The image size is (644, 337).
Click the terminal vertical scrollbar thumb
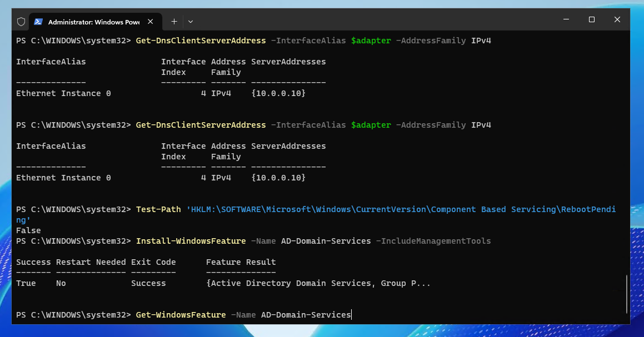[x=627, y=294]
